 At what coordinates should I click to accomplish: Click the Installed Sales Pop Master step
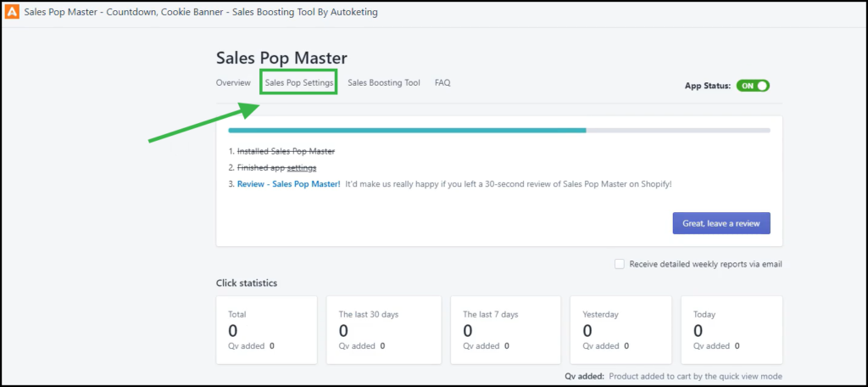point(286,151)
